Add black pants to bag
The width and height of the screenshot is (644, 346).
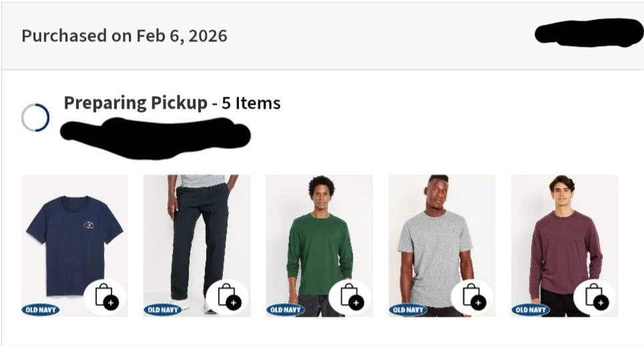click(228, 297)
